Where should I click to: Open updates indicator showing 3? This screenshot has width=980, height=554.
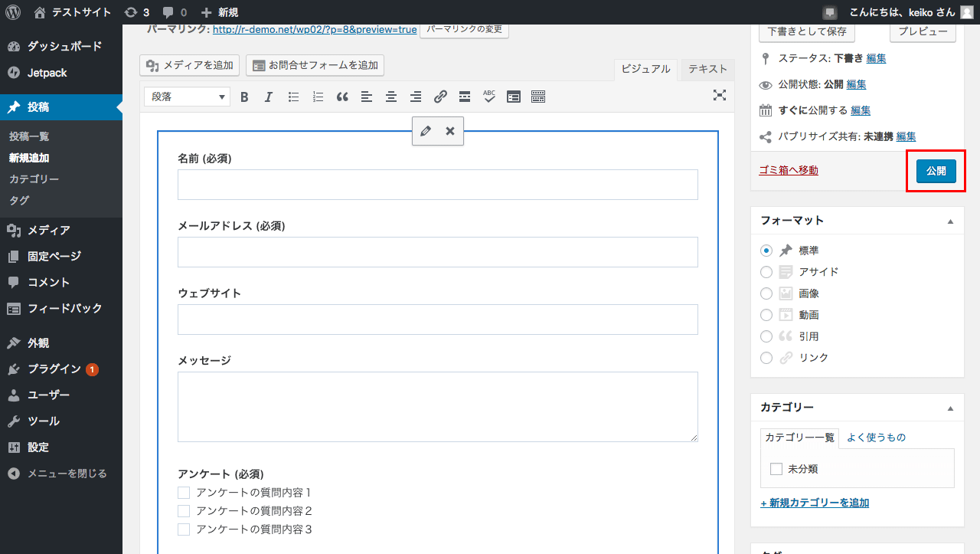(x=136, y=12)
